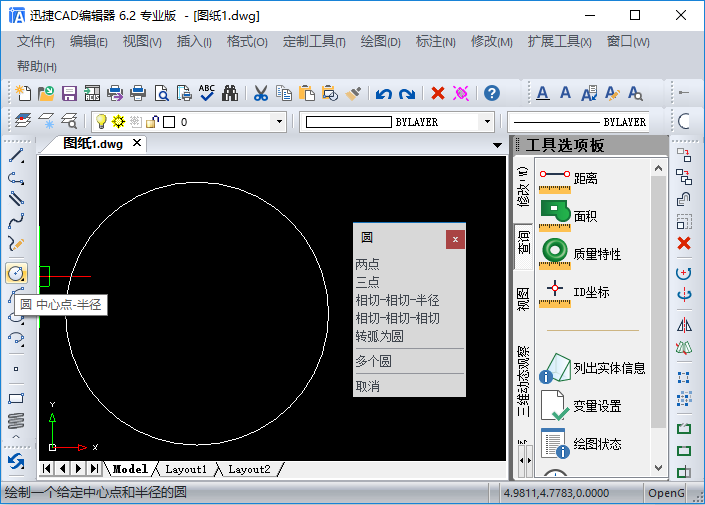Open the layer name dropdown
Viewport: 705px width, 505px height.
279,121
